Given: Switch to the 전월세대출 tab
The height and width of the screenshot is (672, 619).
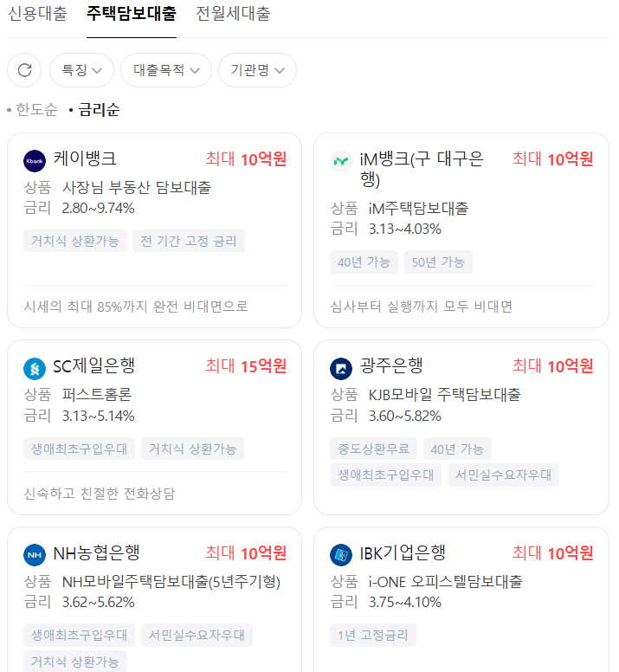Looking at the screenshot, I should (233, 14).
